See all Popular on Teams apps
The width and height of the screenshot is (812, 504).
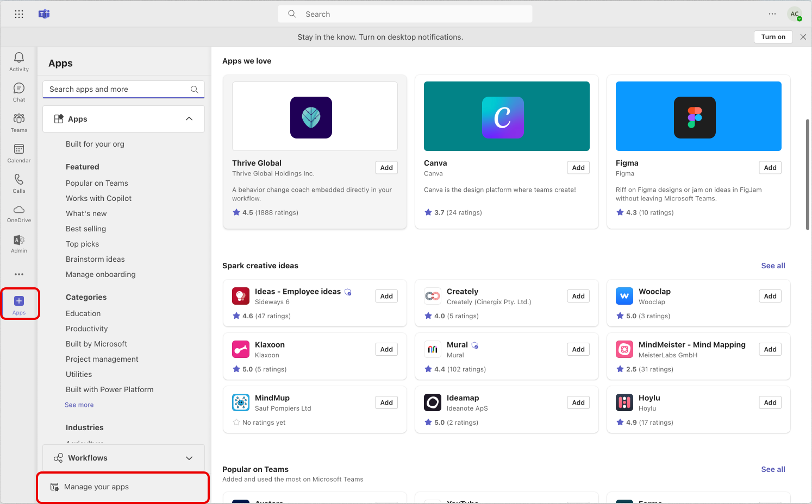pos(773,469)
